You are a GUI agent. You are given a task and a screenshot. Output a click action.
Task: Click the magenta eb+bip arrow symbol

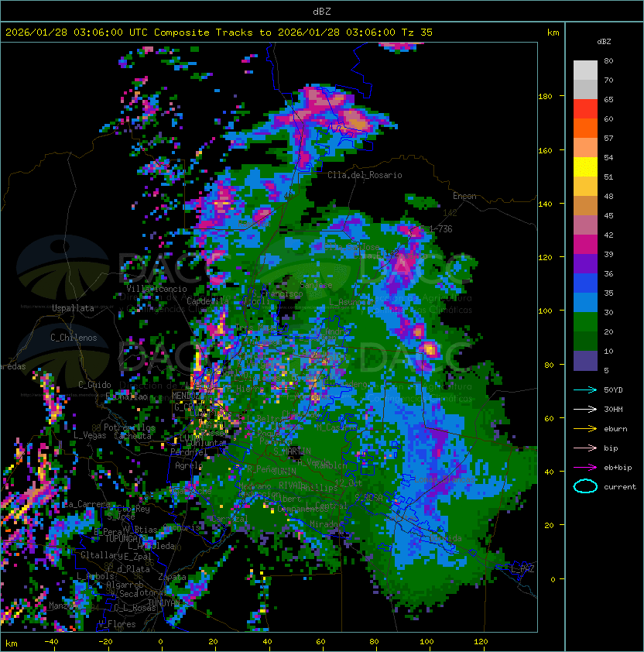(585, 468)
